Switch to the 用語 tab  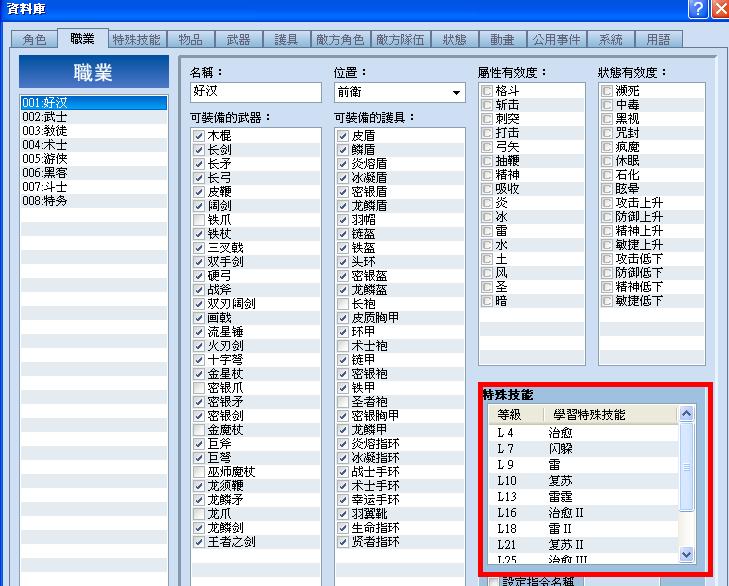click(x=658, y=39)
